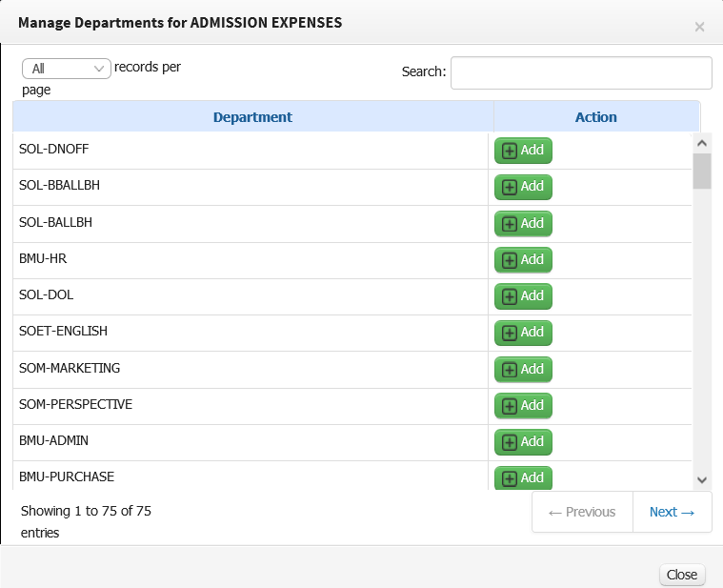Add the SOL-DNOFF department

(x=523, y=151)
